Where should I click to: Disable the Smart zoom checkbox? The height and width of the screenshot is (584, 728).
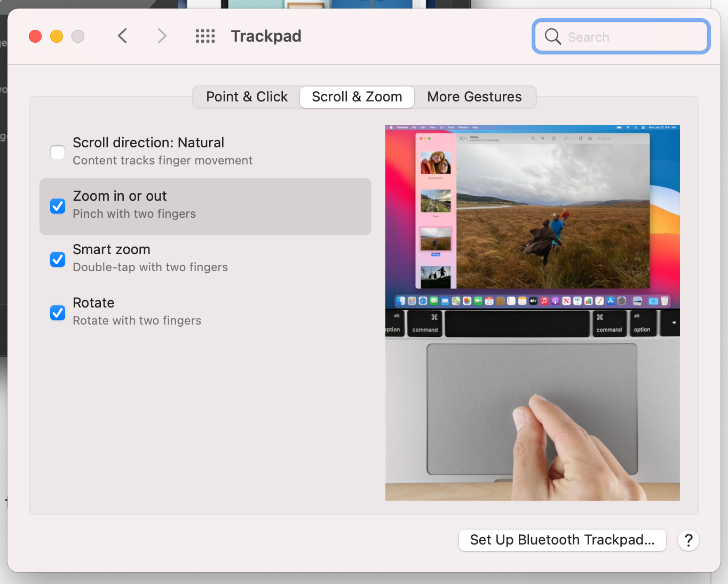pyautogui.click(x=58, y=259)
